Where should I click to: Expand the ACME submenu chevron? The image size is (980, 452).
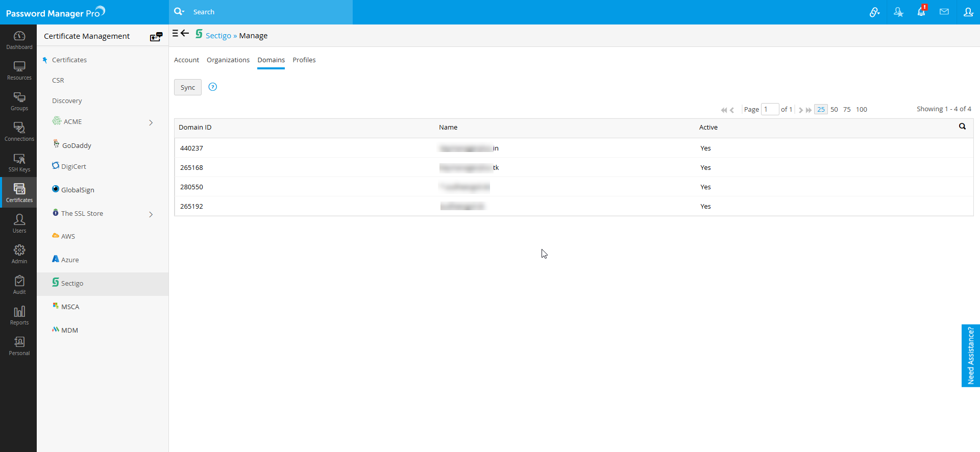coord(151,122)
